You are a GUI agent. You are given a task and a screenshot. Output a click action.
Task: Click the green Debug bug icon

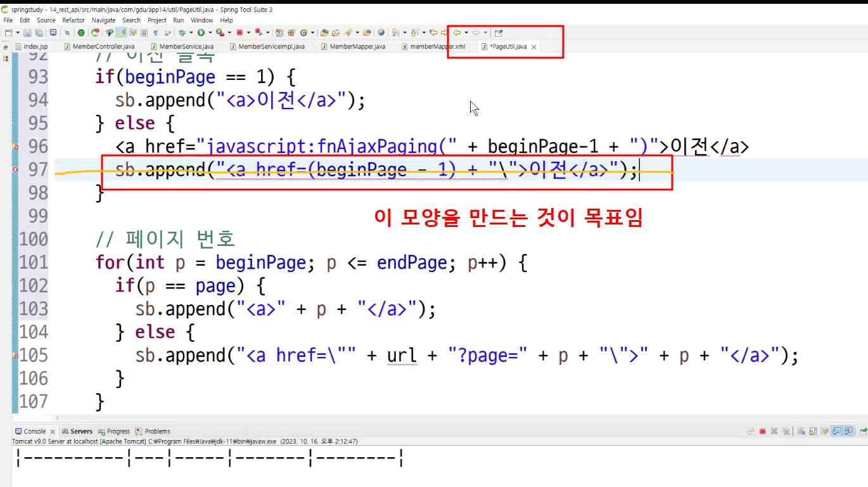coord(181,32)
